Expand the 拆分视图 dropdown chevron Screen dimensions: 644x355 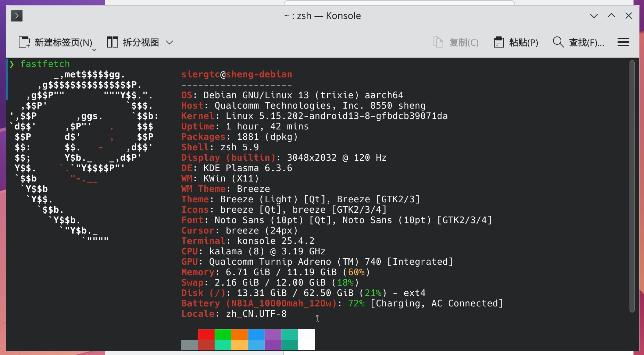pyautogui.click(x=170, y=42)
